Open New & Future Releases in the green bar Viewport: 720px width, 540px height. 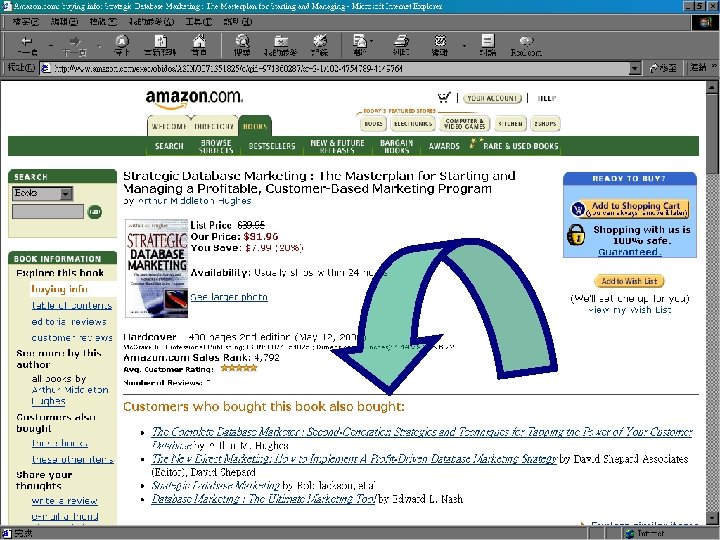[337, 146]
